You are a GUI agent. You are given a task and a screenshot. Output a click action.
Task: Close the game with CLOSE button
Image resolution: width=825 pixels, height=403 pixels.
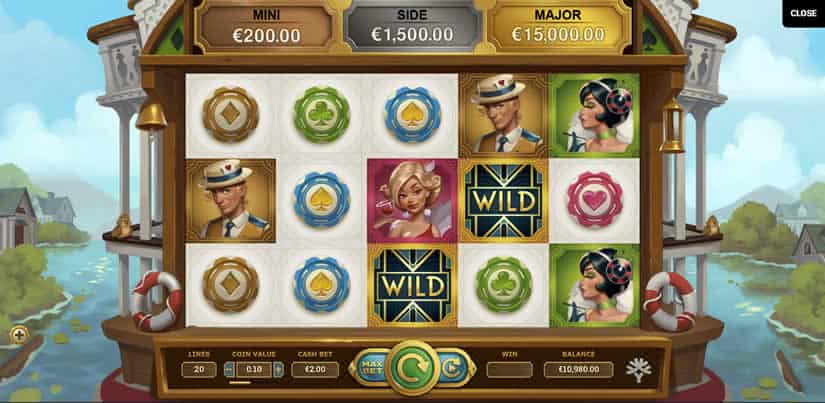click(x=803, y=13)
